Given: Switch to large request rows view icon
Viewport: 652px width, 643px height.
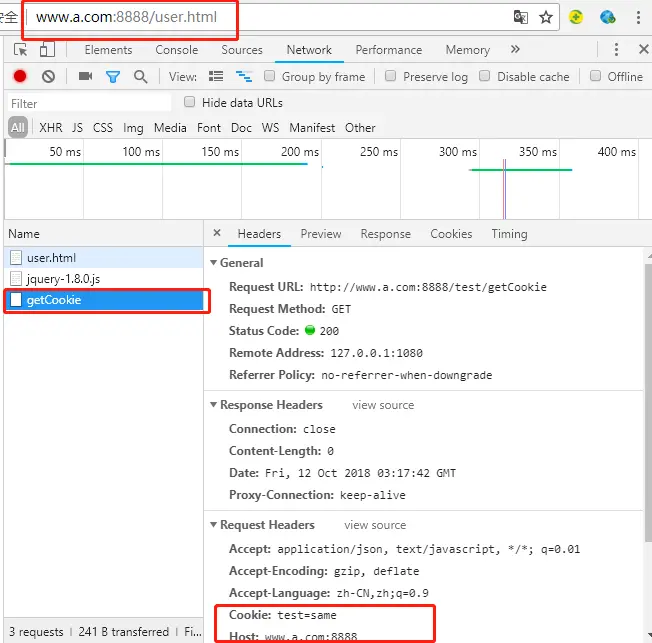Looking at the screenshot, I should (216, 76).
